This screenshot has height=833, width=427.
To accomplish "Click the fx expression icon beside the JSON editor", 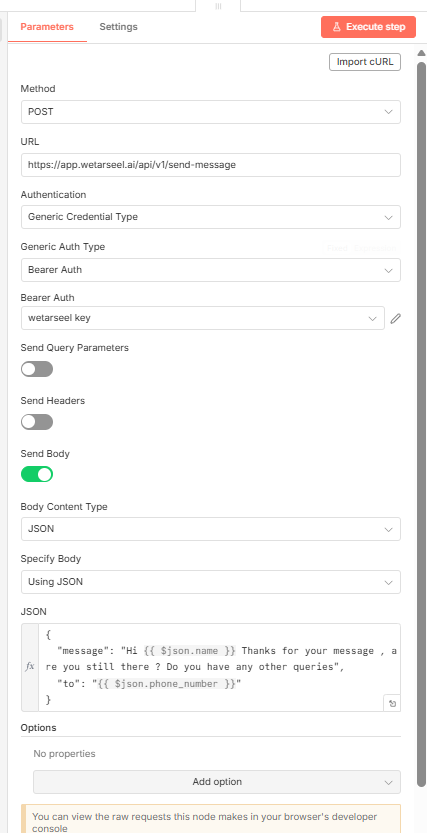I will coord(30,666).
